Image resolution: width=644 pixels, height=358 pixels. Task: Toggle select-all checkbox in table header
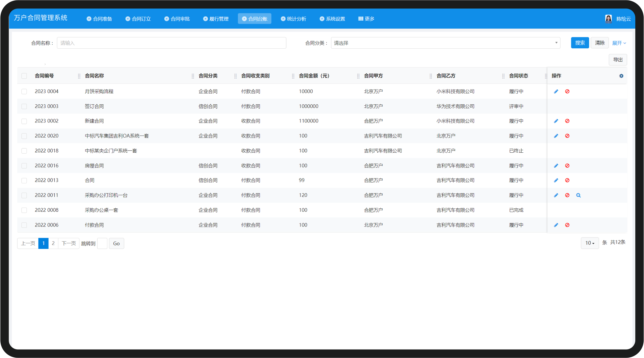point(24,76)
